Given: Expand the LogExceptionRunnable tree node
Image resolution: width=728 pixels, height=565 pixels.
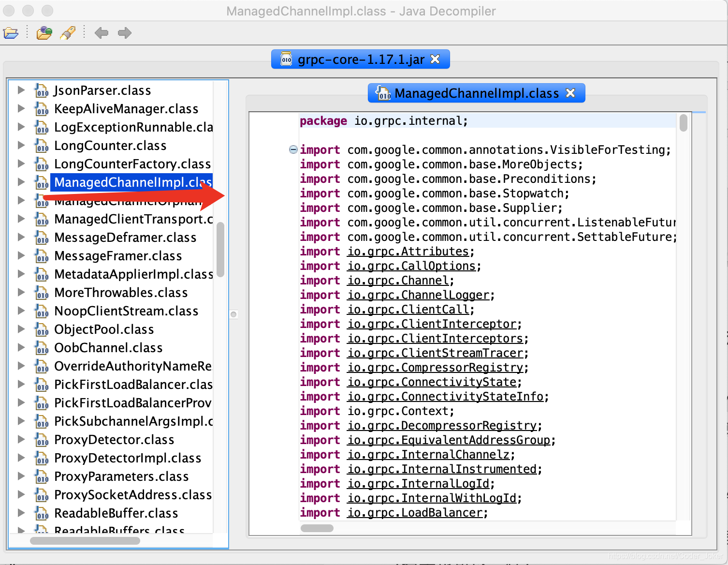Looking at the screenshot, I should [x=21, y=127].
